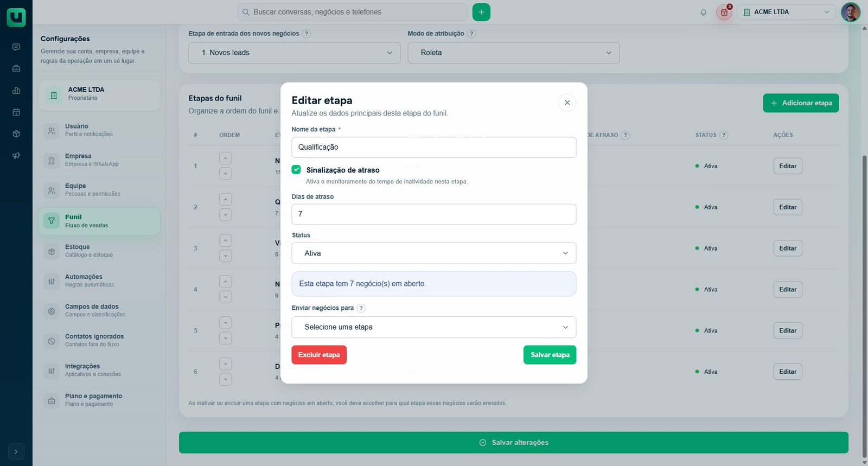Click the Adicionar etapa button
868x466 pixels.
point(801,103)
